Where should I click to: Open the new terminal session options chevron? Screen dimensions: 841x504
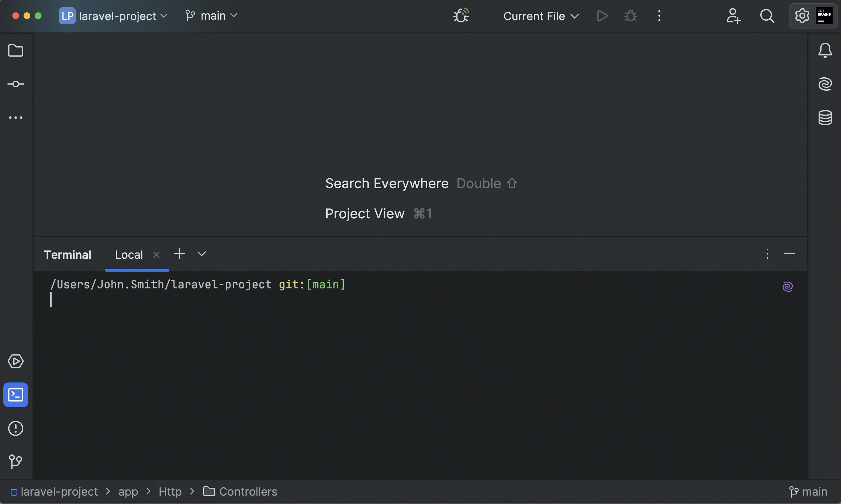click(202, 254)
